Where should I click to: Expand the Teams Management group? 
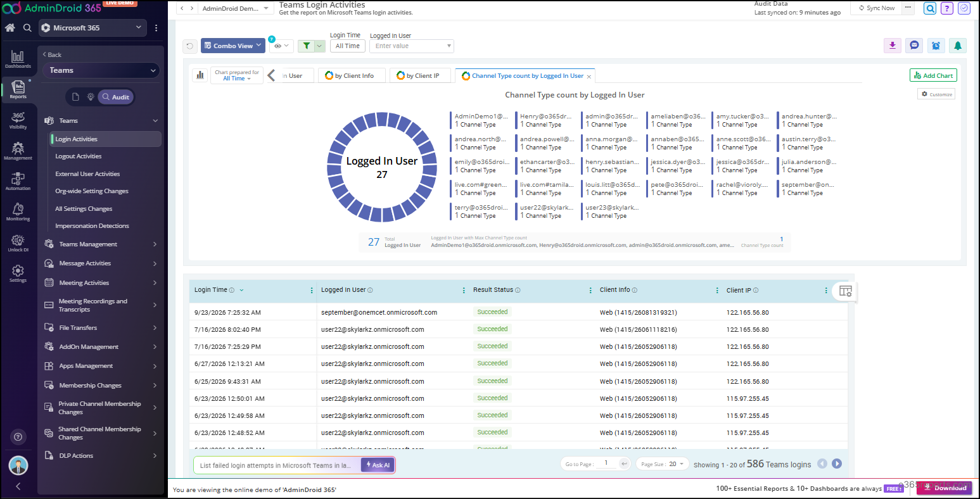pos(101,244)
